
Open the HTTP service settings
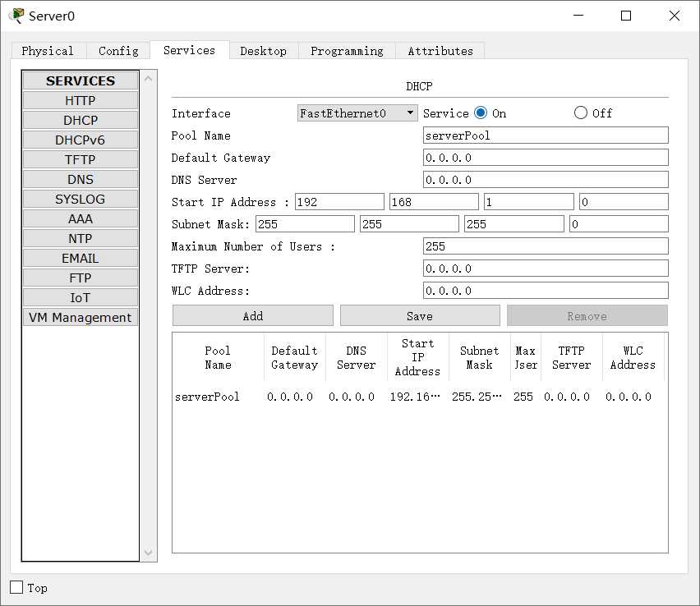[81, 100]
